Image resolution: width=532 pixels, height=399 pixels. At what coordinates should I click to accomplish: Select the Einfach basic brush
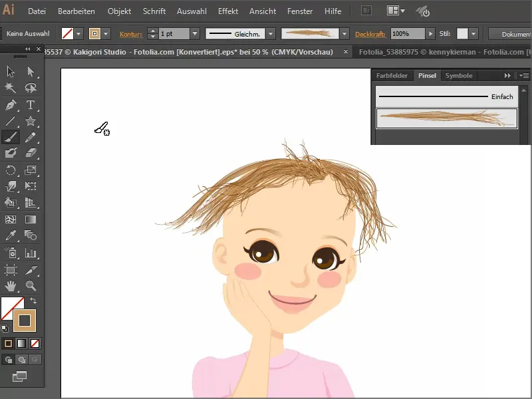coord(446,96)
